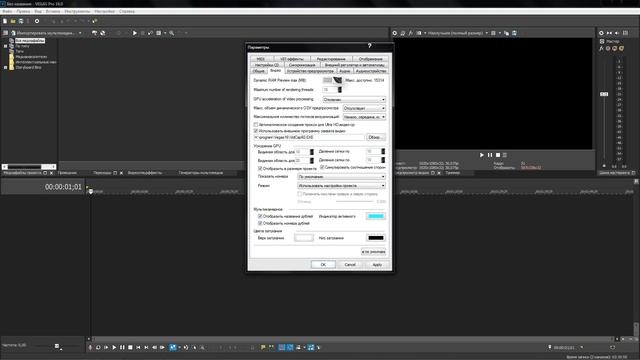Click the timeline timecode display 00:00:01;01
This screenshot has height=360, width=640.
[63, 187]
